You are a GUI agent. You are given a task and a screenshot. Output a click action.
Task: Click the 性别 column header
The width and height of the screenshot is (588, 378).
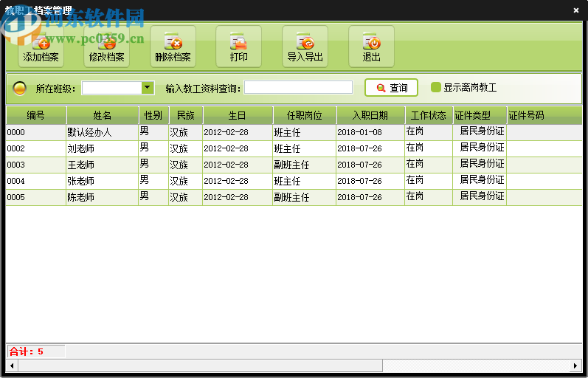coord(153,115)
